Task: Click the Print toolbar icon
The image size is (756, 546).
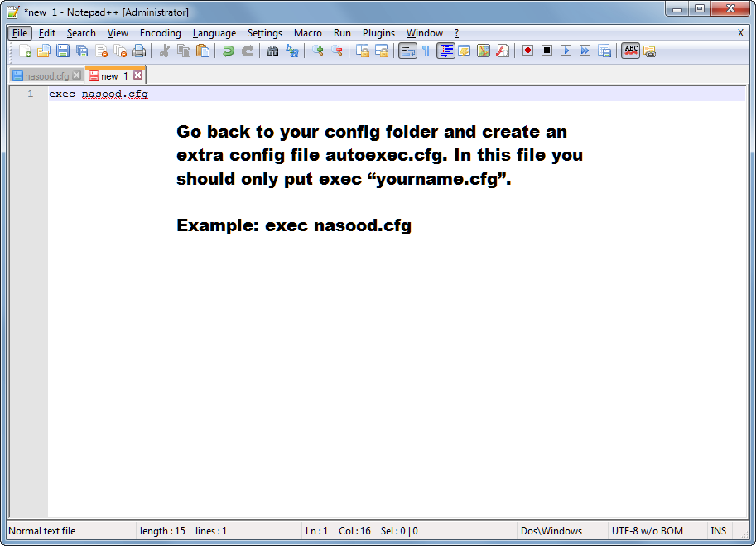Action: (139, 51)
